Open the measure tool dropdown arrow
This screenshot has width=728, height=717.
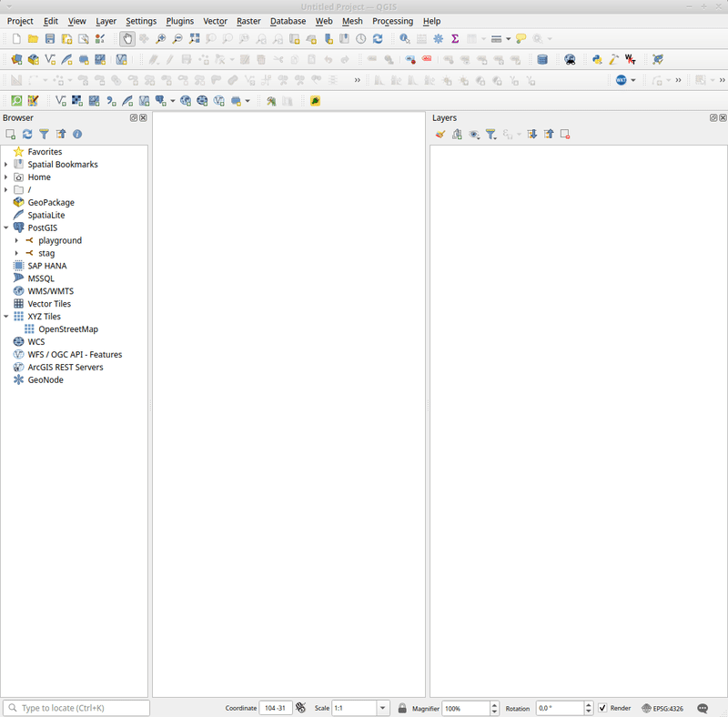(509, 39)
